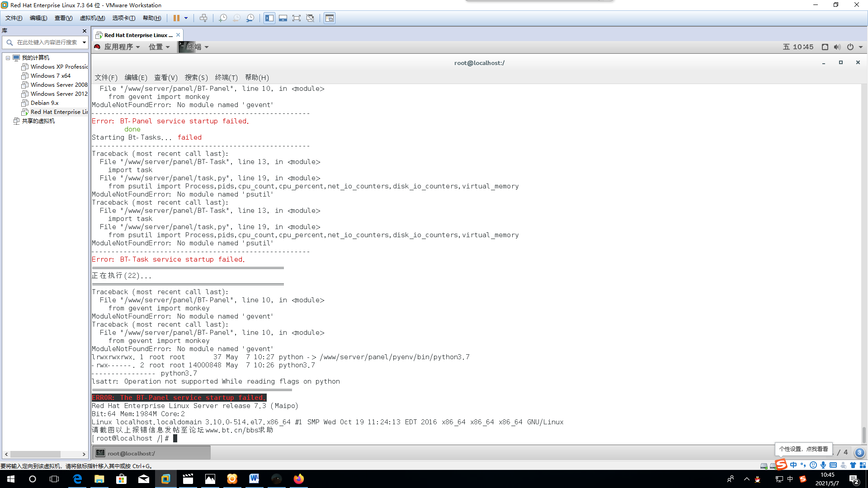
Task: Open GNOME system menu dropdown arrow
Action: (861, 47)
